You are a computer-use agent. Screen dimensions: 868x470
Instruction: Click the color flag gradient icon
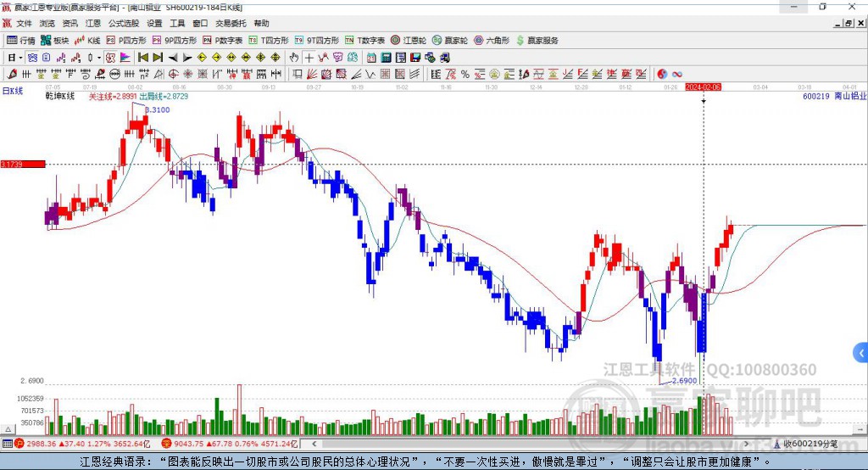pos(125,58)
